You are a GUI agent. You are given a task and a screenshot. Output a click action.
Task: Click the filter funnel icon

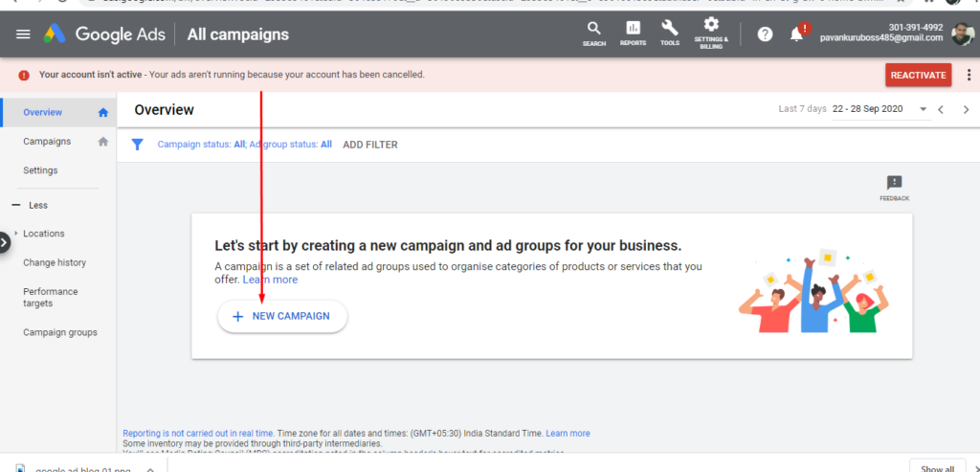(138, 145)
